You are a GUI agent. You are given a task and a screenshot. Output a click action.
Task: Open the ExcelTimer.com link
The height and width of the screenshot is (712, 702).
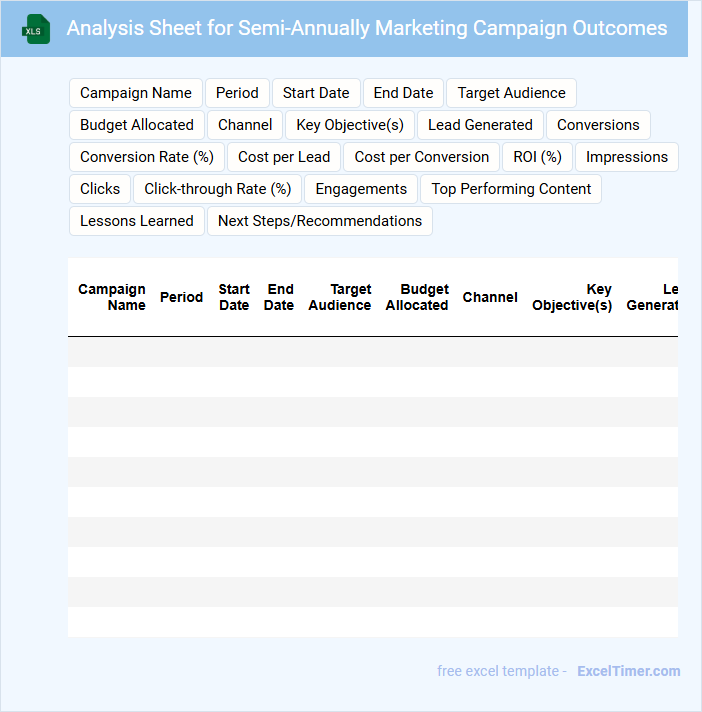(x=628, y=671)
